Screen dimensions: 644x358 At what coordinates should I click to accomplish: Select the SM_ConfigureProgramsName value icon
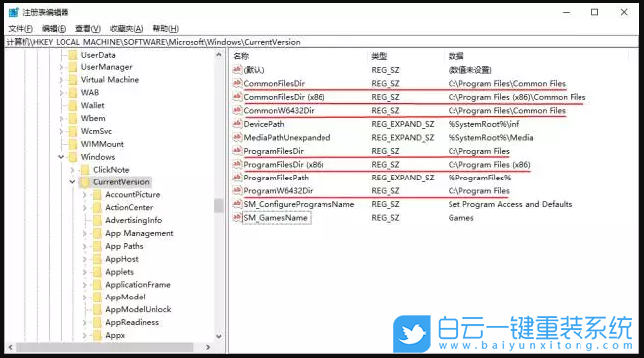pyautogui.click(x=237, y=204)
